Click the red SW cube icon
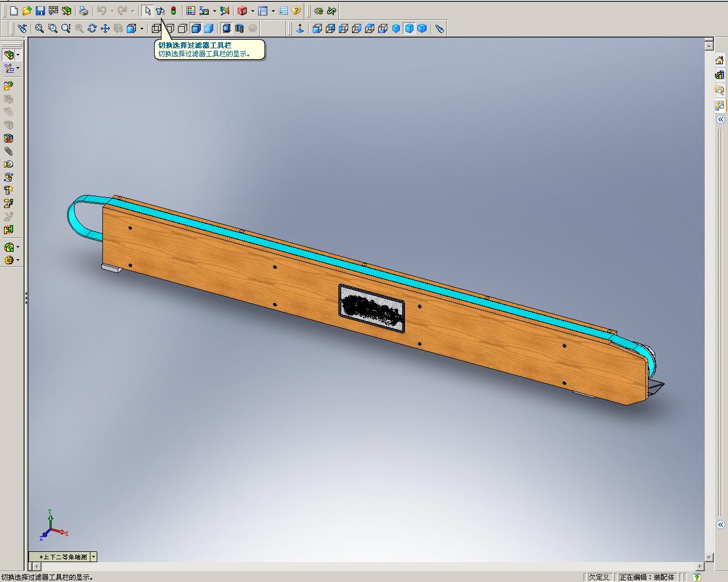This screenshot has height=582, width=728. point(242,11)
